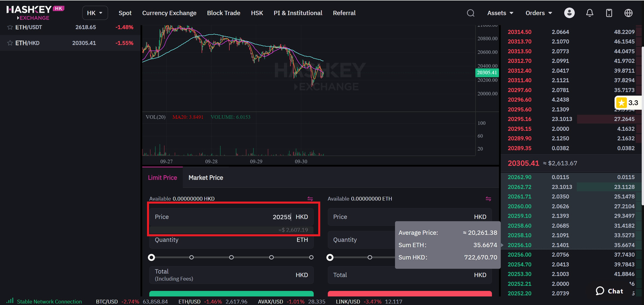This screenshot has height=305, width=644.
Task: Favorite the ETH/HKD pair star
Action: (x=10, y=43)
